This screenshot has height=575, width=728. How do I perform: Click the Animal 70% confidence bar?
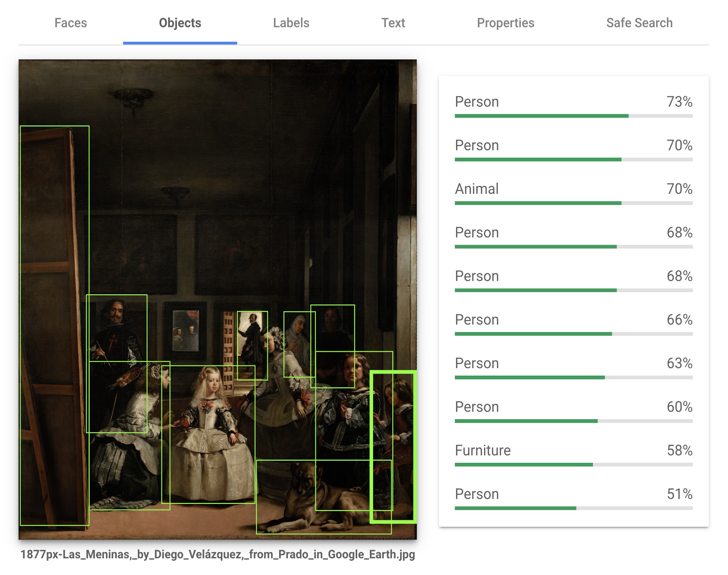pos(573,203)
